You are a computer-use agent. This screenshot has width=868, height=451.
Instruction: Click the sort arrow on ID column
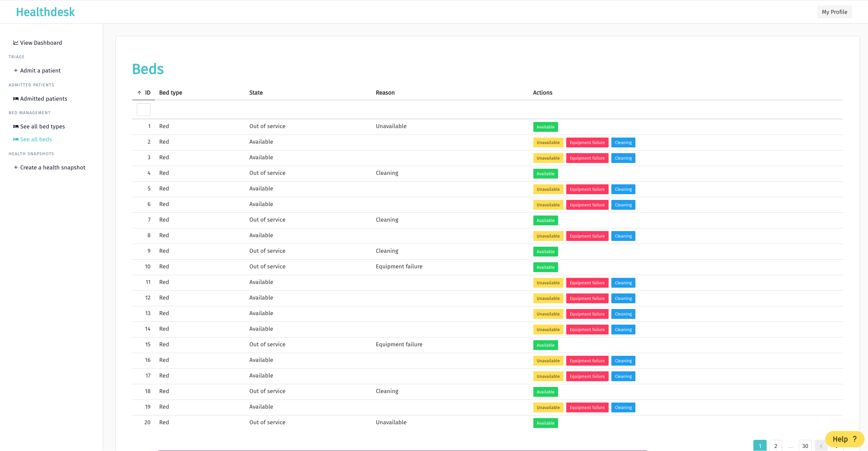point(139,93)
